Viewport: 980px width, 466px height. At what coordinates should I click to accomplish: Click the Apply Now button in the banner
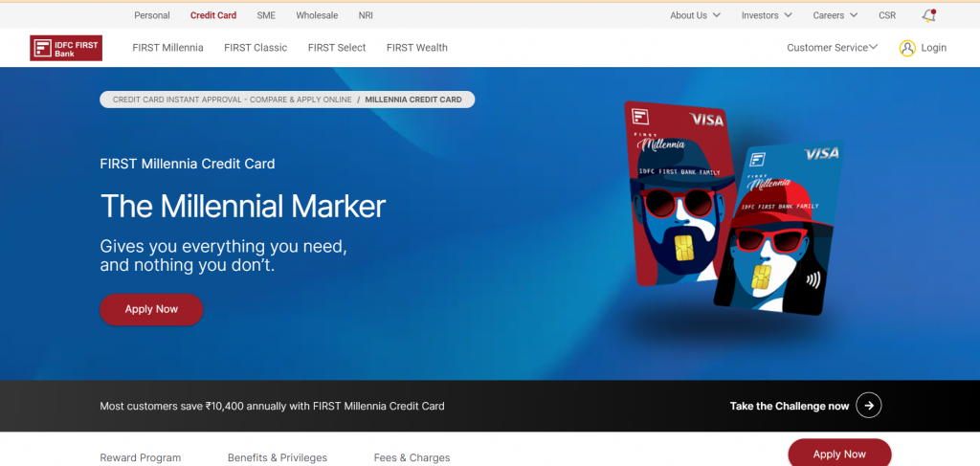click(x=151, y=309)
